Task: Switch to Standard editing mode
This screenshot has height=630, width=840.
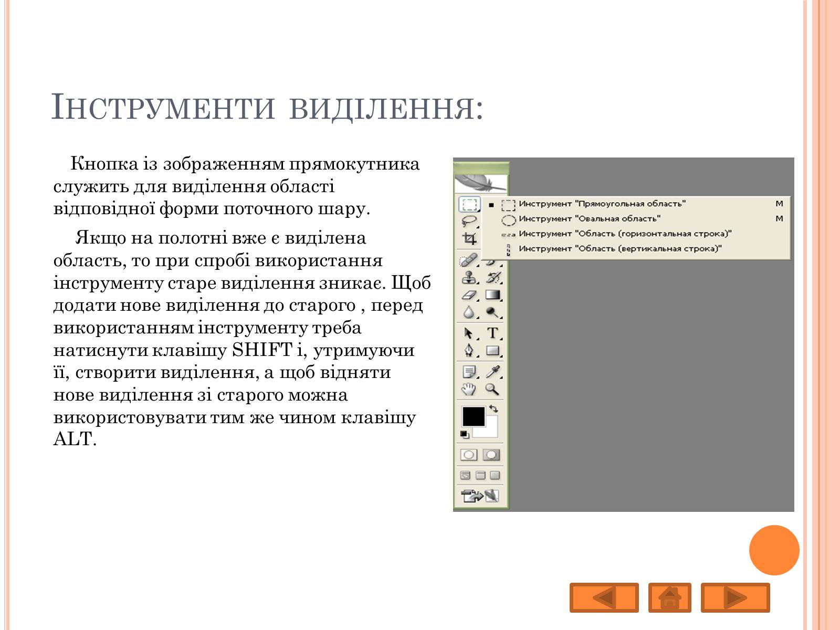Action: click(x=469, y=455)
